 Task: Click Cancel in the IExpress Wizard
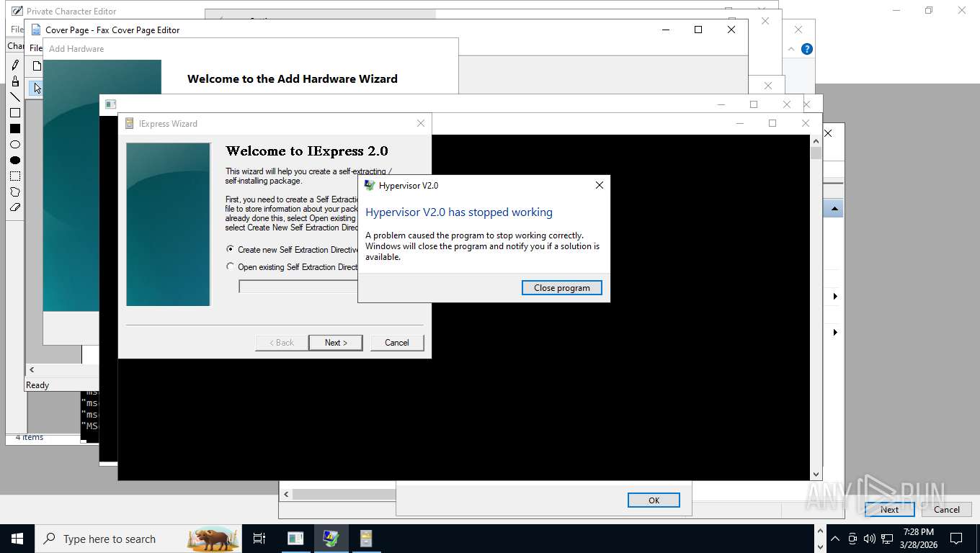(x=397, y=343)
